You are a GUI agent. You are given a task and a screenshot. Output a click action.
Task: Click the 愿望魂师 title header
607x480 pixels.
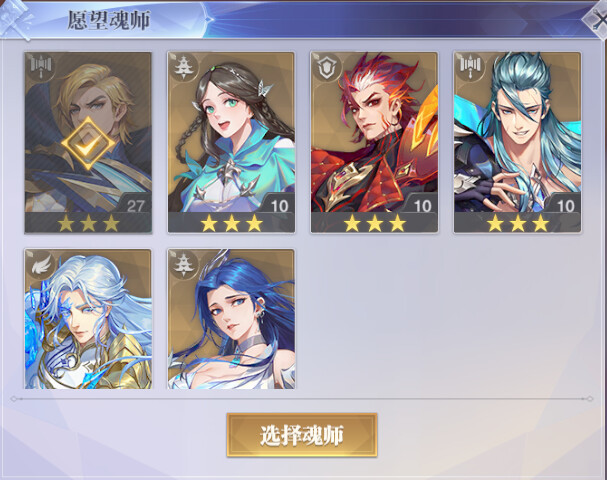(109, 20)
